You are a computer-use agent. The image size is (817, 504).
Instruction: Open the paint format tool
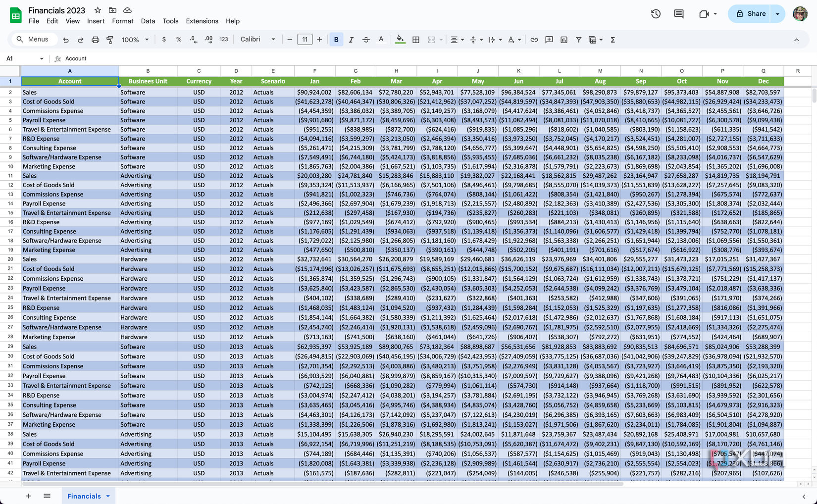(x=109, y=40)
